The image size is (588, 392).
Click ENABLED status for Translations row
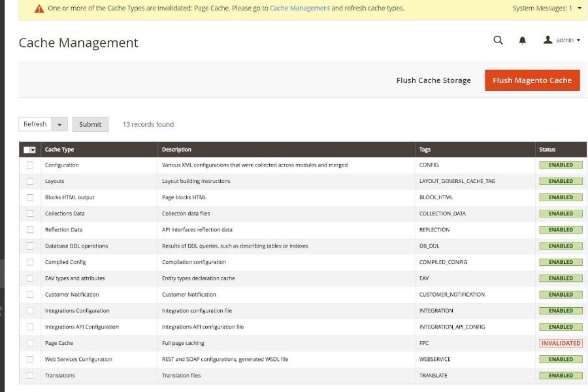tap(561, 376)
